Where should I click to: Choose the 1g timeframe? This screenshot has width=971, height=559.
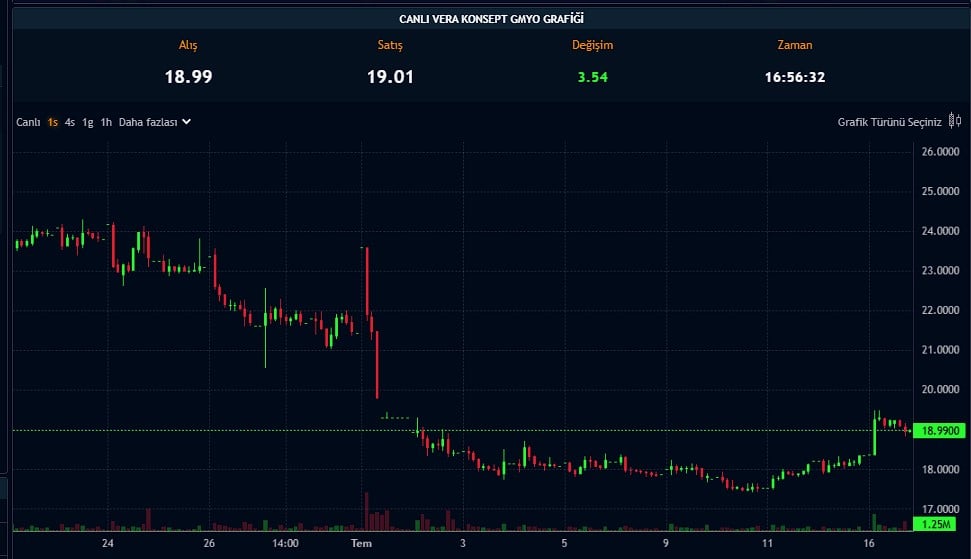(88, 122)
